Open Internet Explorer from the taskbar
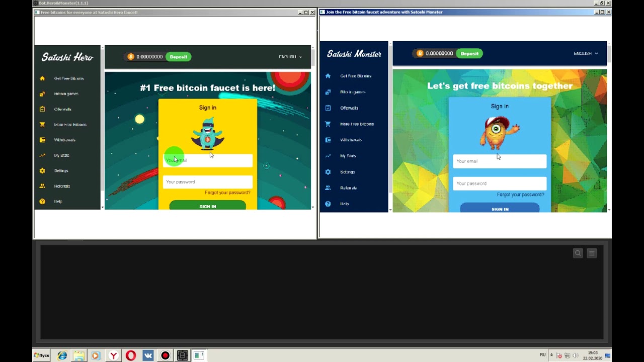Viewport: 644px width, 362px height. pos(62,355)
